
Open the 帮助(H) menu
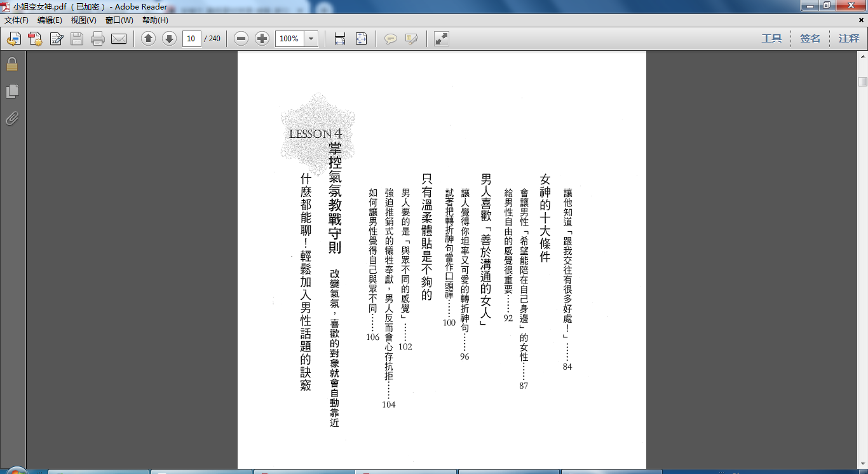(x=155, y=20)
